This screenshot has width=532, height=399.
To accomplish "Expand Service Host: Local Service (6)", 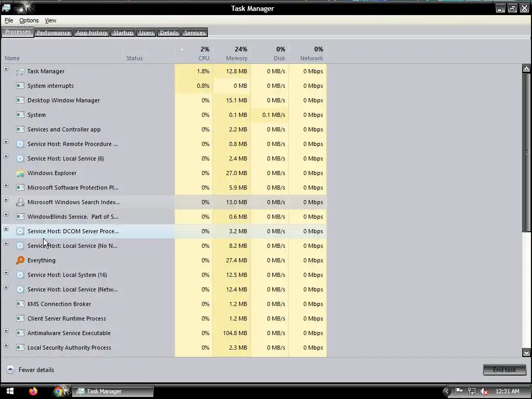I will [6, 156].
